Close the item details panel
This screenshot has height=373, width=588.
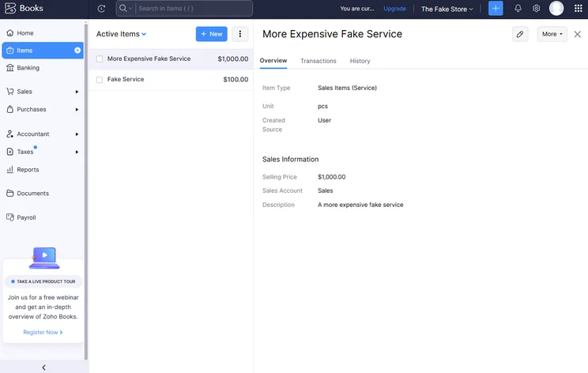coord(578,34)
